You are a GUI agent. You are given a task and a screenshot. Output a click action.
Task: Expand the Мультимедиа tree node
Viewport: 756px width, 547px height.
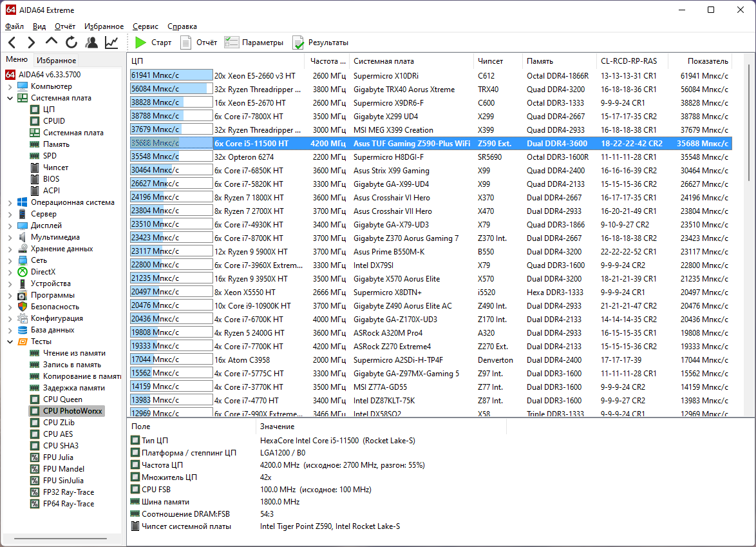10,237
